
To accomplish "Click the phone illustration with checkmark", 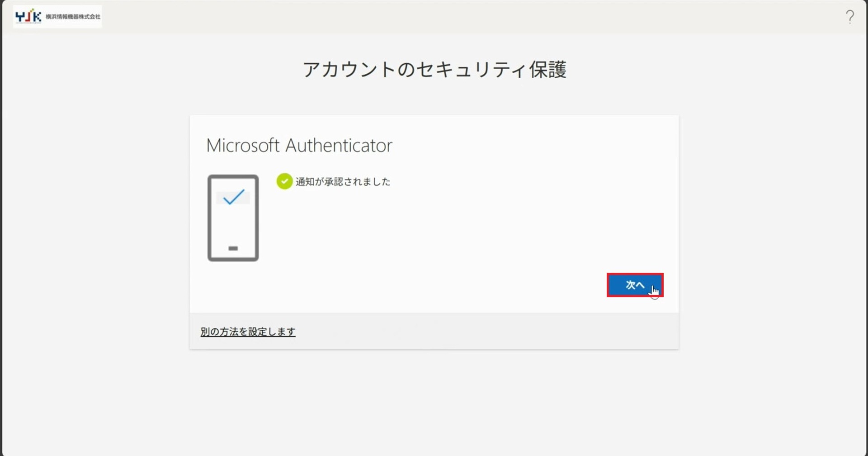I will (x=233, y=218).
